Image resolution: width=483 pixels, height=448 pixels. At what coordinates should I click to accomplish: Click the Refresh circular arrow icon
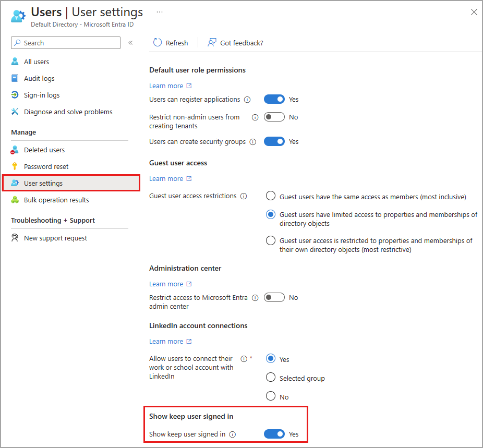(x=158, y=42)
